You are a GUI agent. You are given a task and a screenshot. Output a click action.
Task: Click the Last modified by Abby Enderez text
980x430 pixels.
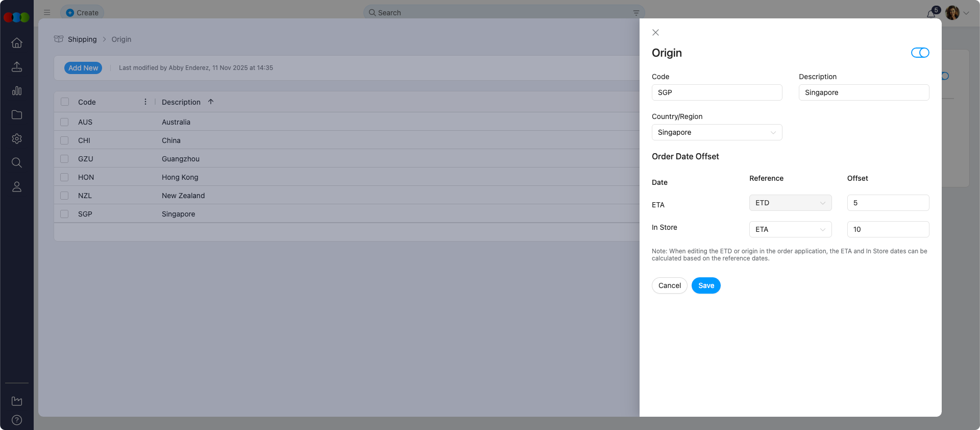coord(196,68)
